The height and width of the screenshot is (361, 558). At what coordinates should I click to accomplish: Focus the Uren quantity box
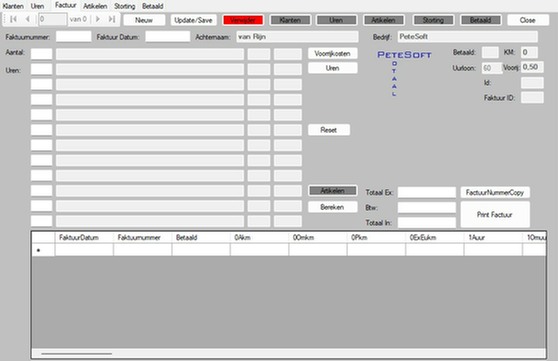(41, 69)
